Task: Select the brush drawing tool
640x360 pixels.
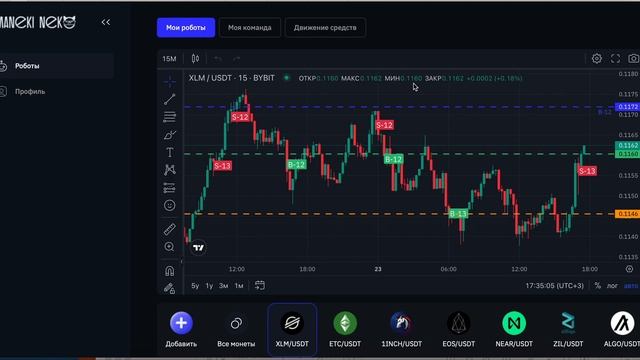Action: click(x=170, y=135)
